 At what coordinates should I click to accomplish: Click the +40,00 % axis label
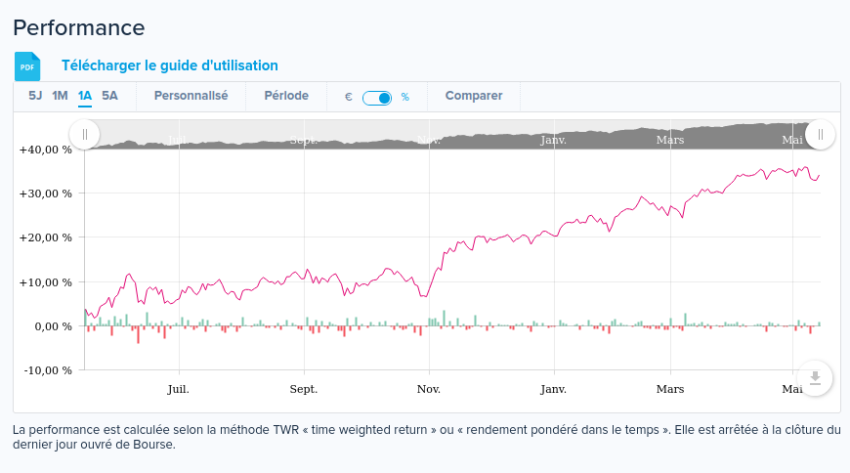(x=45, y=149)
